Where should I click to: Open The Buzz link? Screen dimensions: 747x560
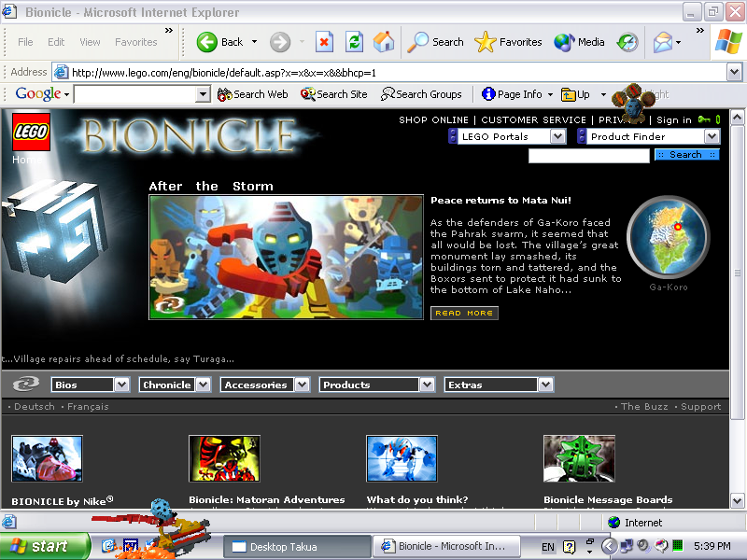coord(644,407)
